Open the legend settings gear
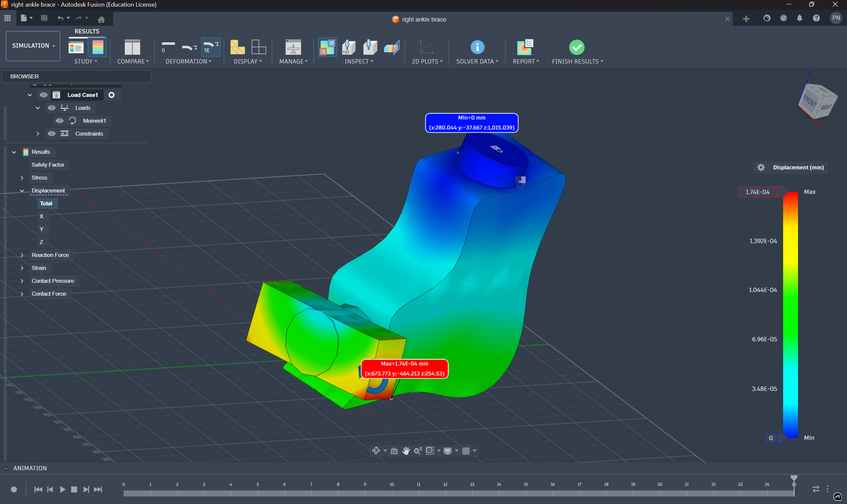This screenshot has height=504, width=847. (761, 167)
